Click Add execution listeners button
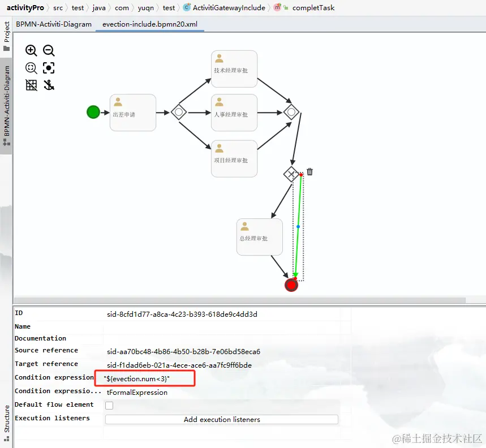 (x=222, y=419)
